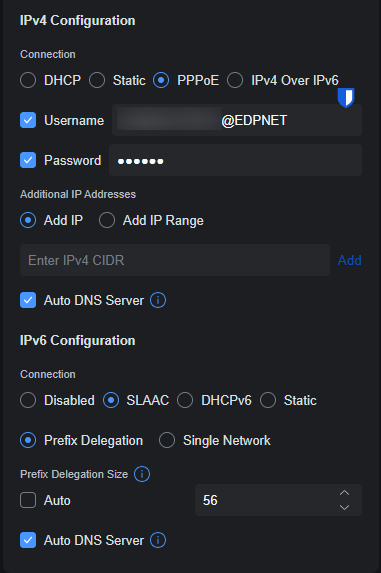Select the DHCP connection radio button
The image size is (381, 573).
click(28, 80)
